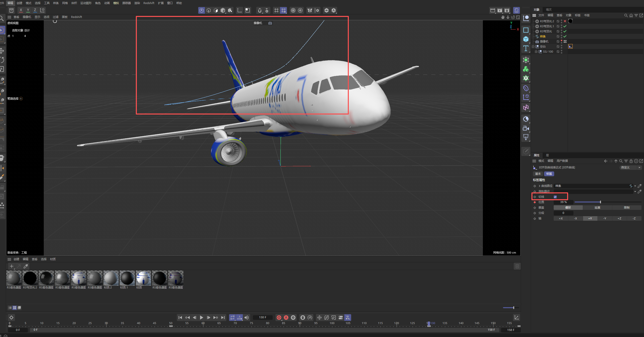Click the play forward button
Image resolution: width=644 pixels, height=337 pixels.
202,318
